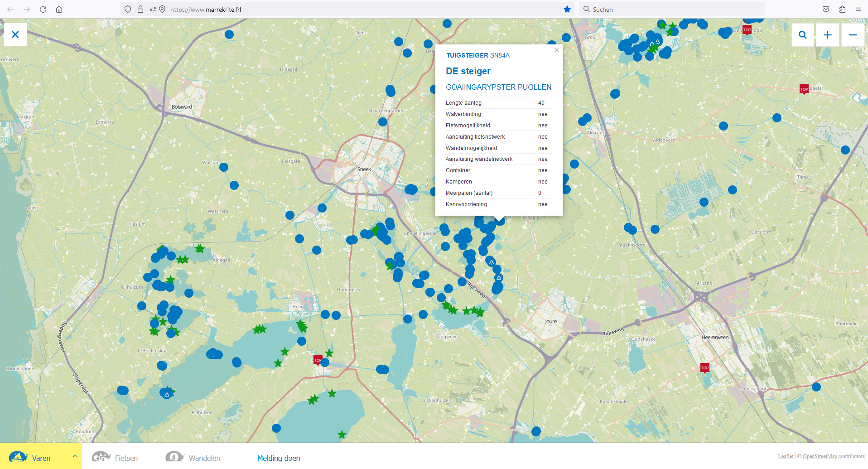Zoom in the map with plus button

(x=827, y=35)
